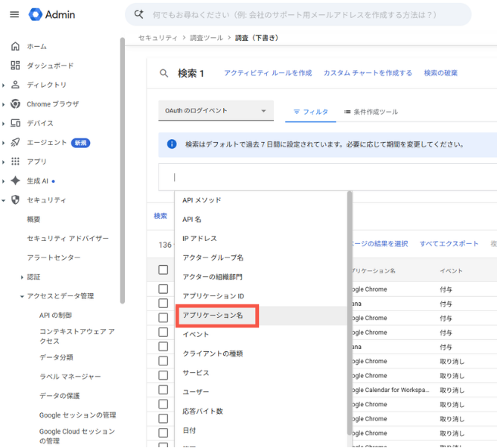Select サービス from the attribute list

tap(260, 373)
